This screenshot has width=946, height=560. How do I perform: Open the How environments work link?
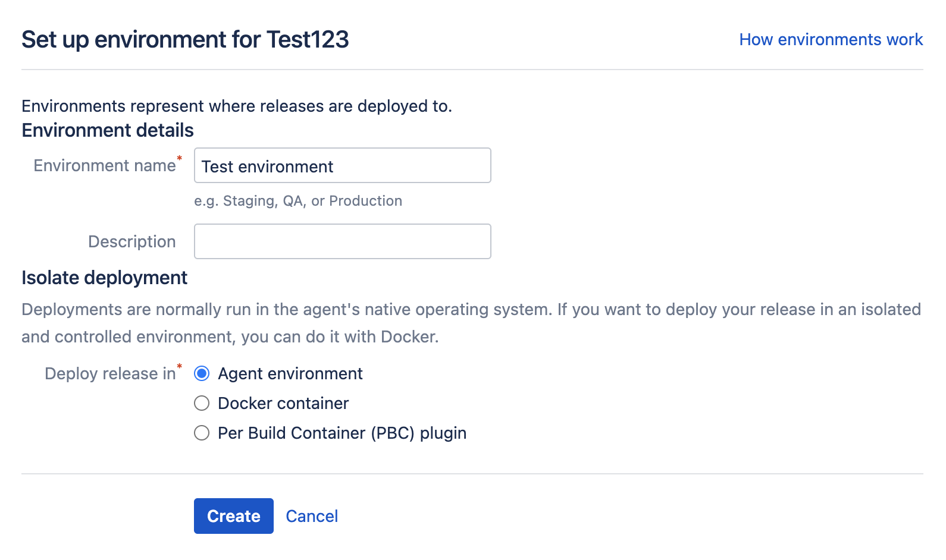[x=831, y=39]
